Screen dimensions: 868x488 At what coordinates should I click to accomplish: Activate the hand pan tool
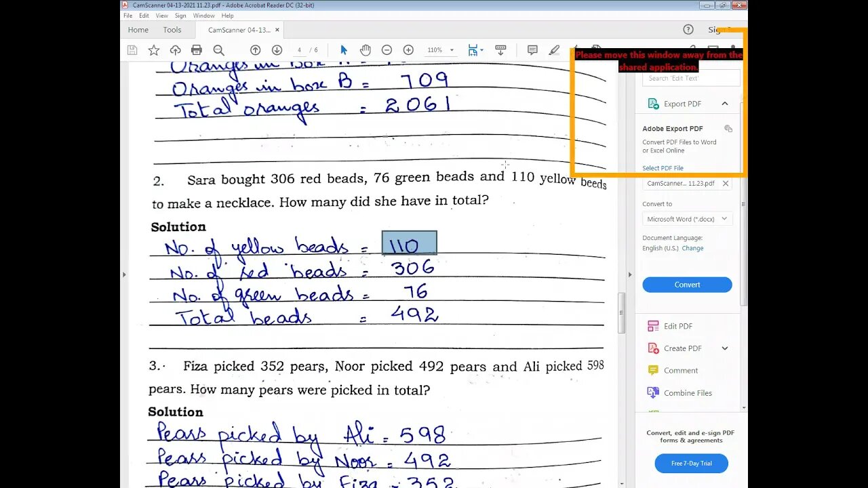(365, 50)
